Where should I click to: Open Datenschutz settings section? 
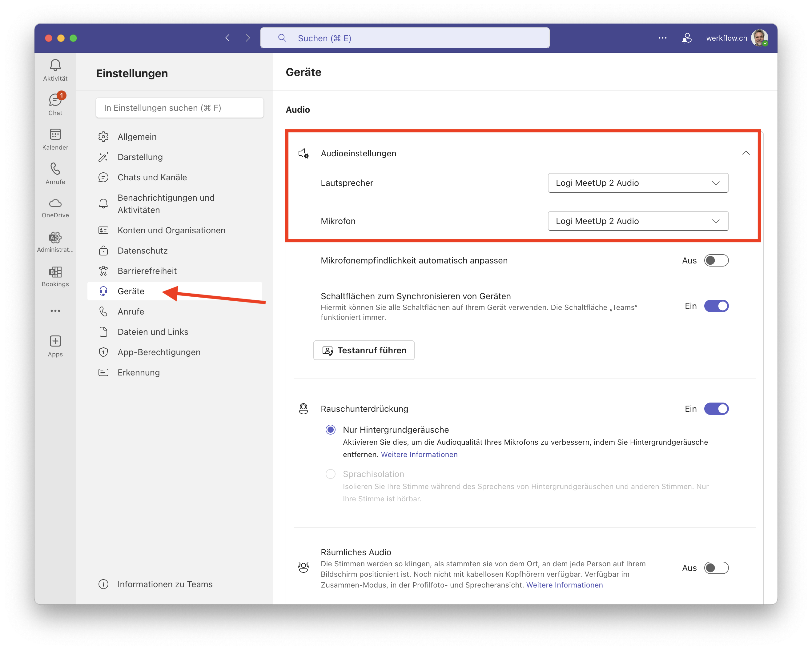[143, 251]
